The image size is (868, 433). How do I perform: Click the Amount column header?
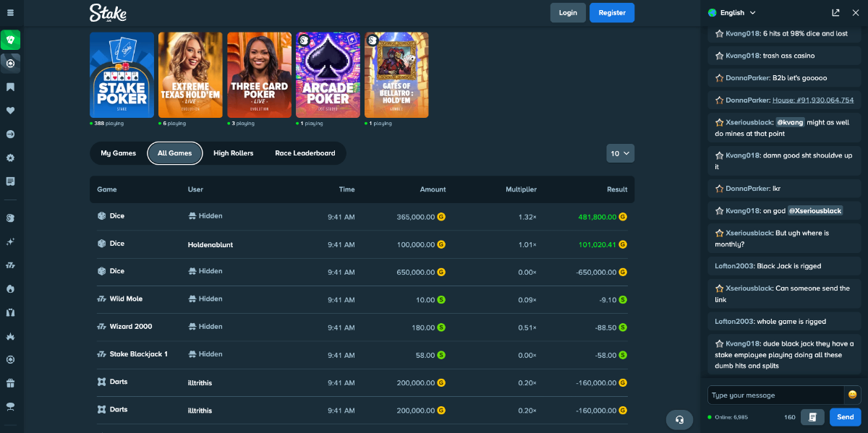click(x=433, y=189)
